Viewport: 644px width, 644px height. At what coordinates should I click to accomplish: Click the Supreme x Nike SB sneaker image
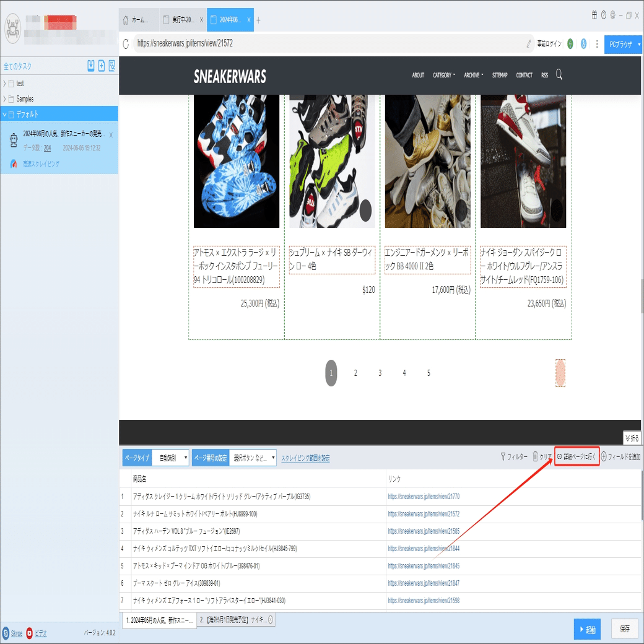[x=332, y=161]
